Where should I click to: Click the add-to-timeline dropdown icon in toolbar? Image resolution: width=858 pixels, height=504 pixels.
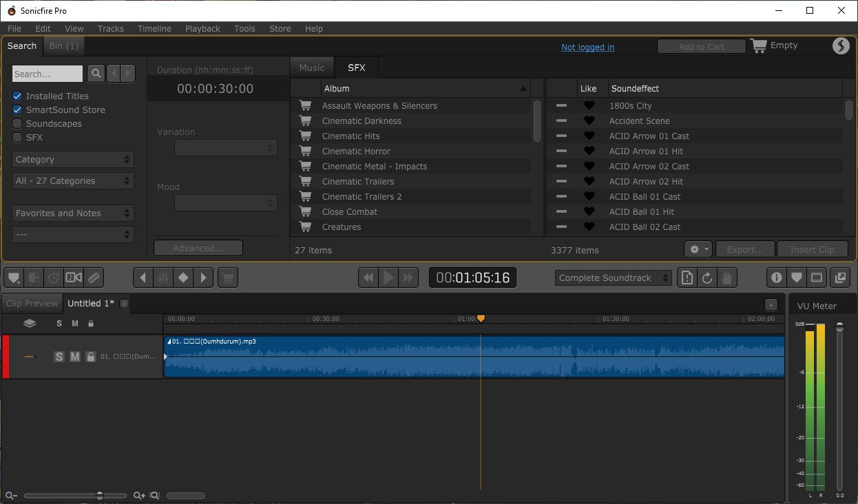coord(14,277)
